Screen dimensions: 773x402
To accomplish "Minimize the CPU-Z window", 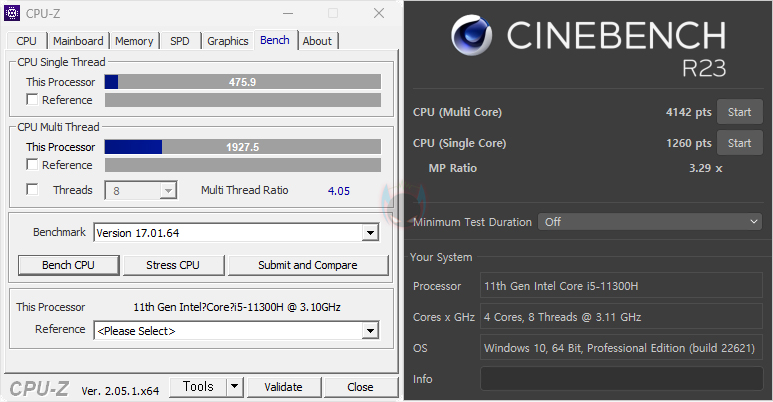I will click(x=288, y=13).
